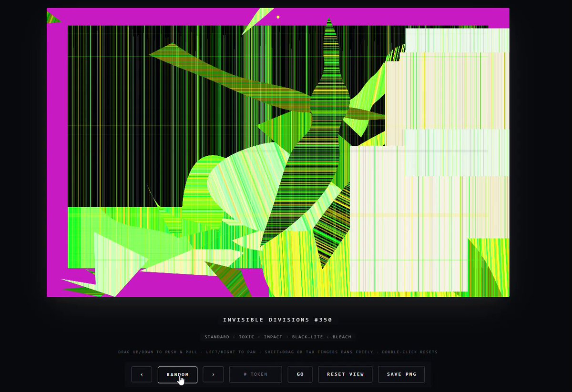Image resolution: width=572 pixels, height=392 pixels.
Task: Click GO to load the token
Action: pos(300,374)
